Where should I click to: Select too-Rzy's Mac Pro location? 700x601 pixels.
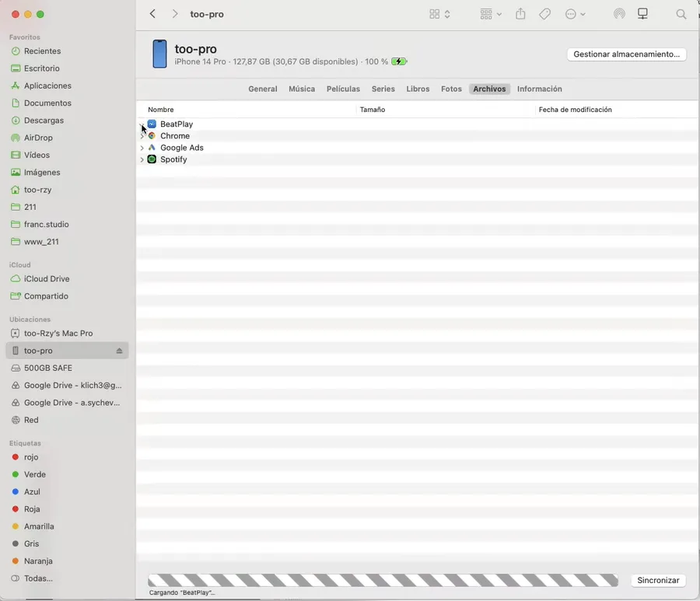(58, 334)
